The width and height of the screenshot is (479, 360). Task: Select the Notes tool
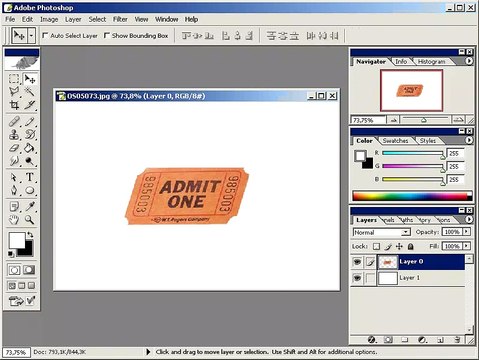point(14,207)
